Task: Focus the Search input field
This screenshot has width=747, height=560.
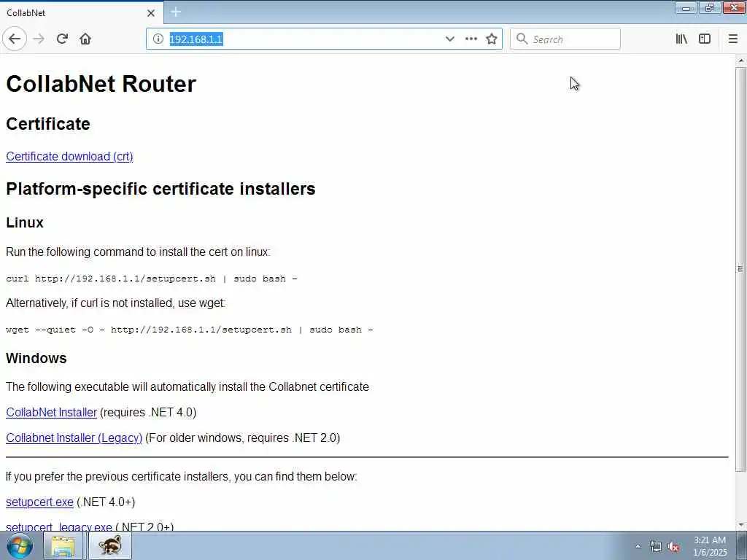Action: point(565,39)
